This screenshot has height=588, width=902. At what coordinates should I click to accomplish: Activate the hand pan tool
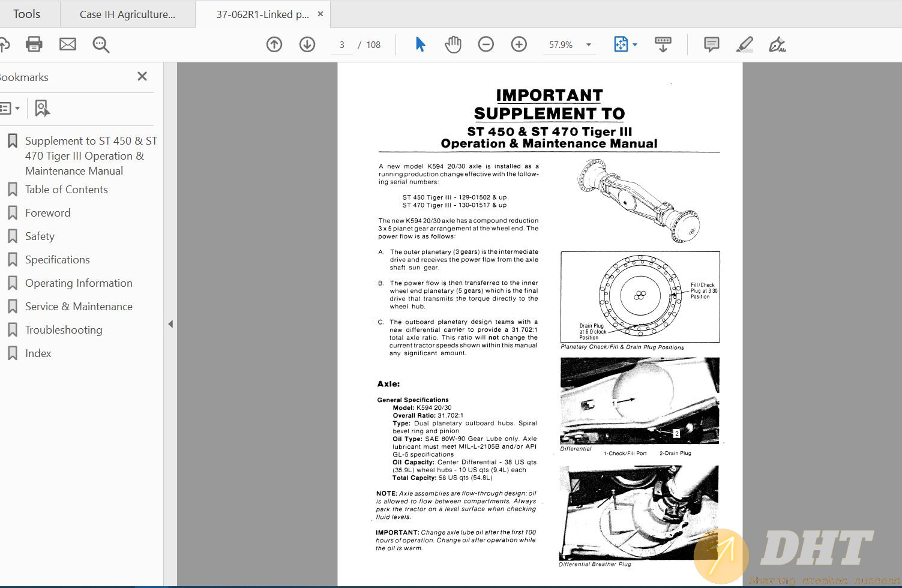pyautogui.click(x=453, y=44)
